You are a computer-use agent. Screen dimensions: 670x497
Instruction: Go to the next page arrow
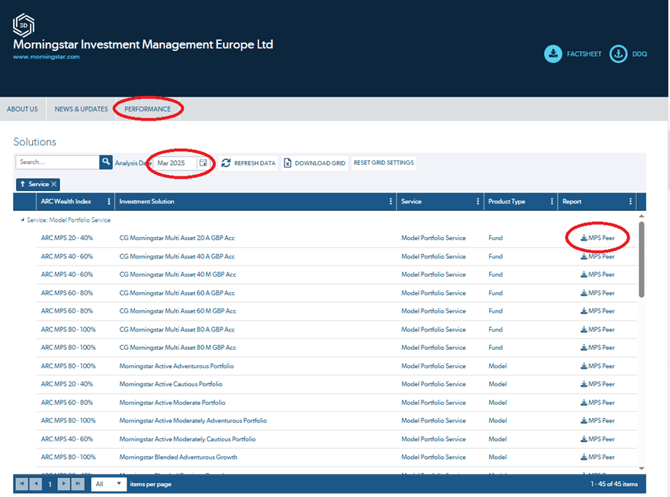(x=62, y=484)
